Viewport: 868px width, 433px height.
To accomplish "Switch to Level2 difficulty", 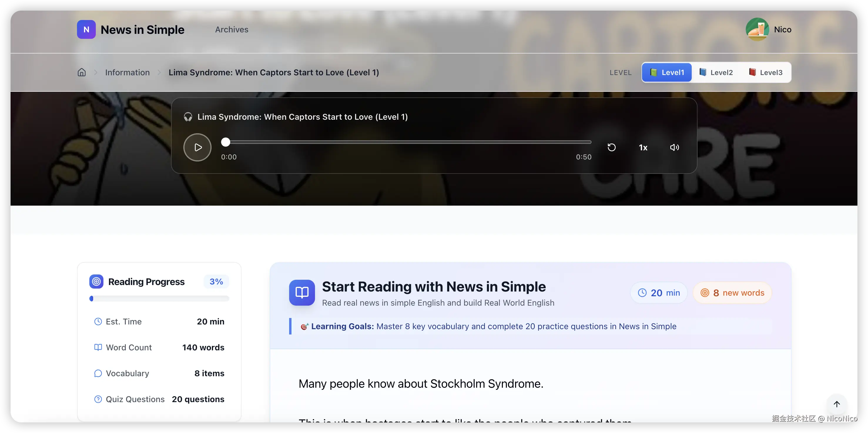I will (716, 72).
